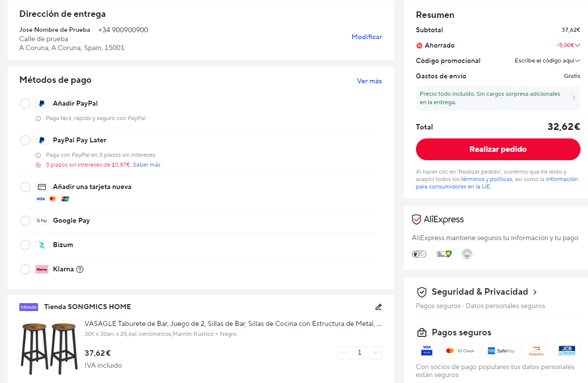Click Tienda SONGMICS HOME store name
588x383 pixels.
tap(87, 307)
